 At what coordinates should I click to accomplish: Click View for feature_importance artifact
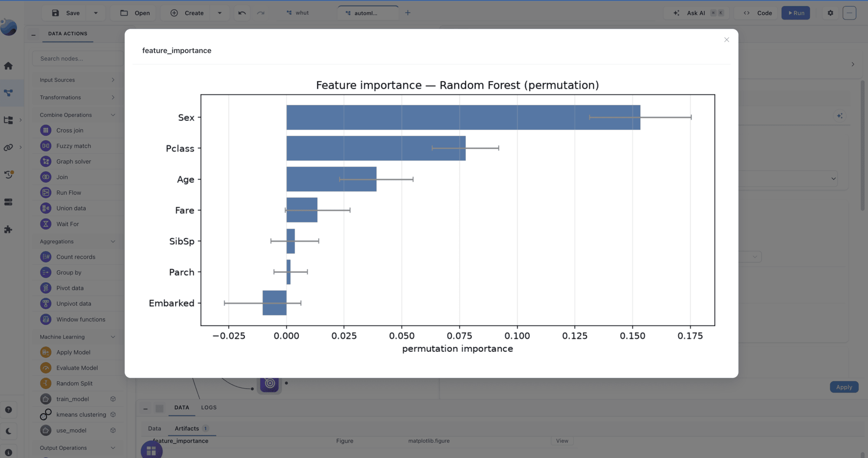tap(562, 441)
